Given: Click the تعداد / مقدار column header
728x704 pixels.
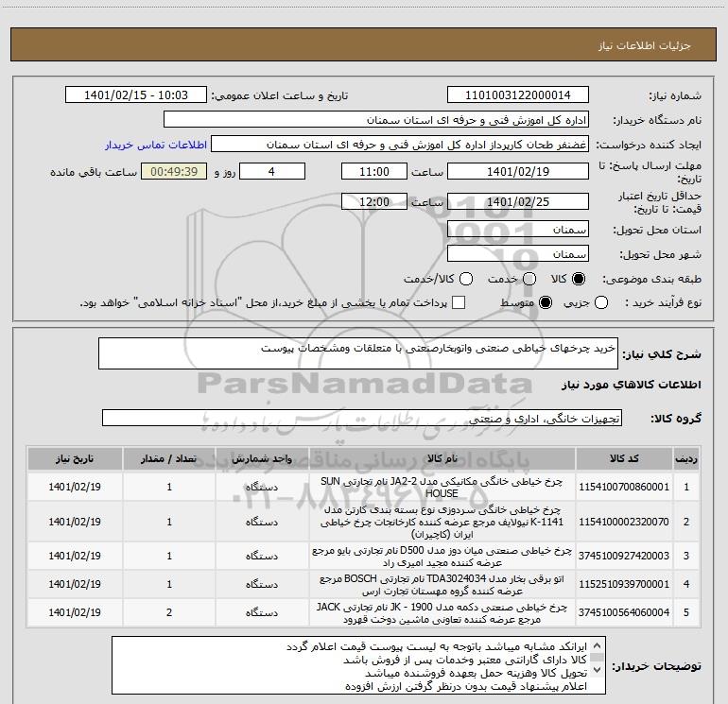Looking at the screenshot, I should point(169,458).
